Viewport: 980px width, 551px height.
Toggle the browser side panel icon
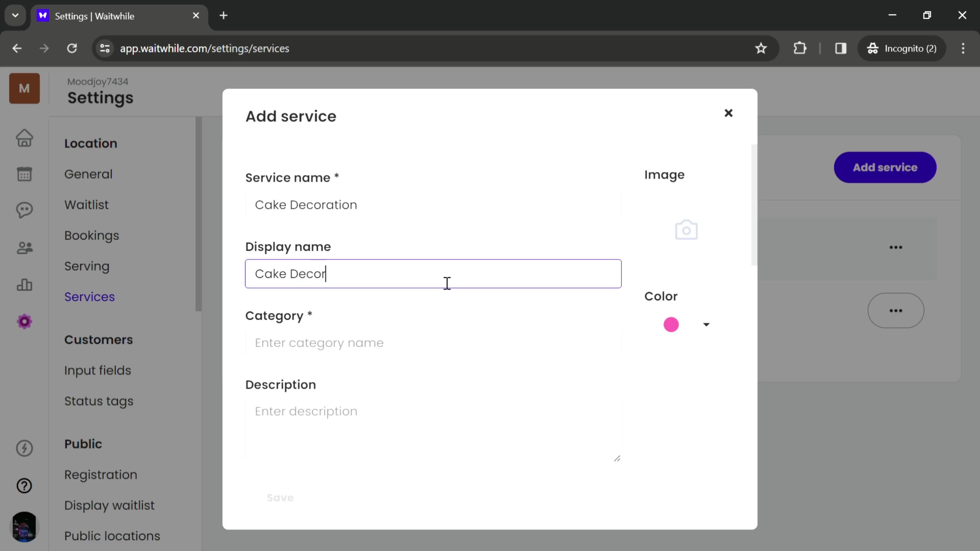point(840,48)
